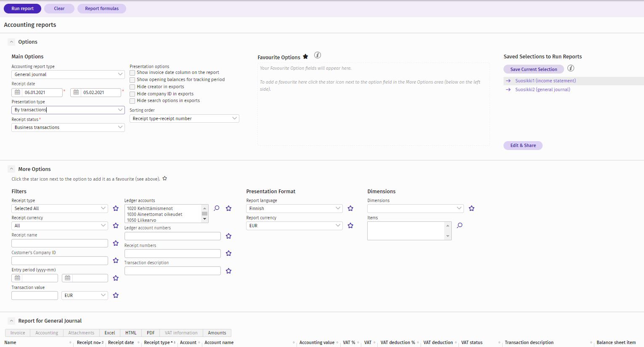The image size is (644, 347).
Task: Open search for dimension Items with magnifier
Action: [460, 226]
